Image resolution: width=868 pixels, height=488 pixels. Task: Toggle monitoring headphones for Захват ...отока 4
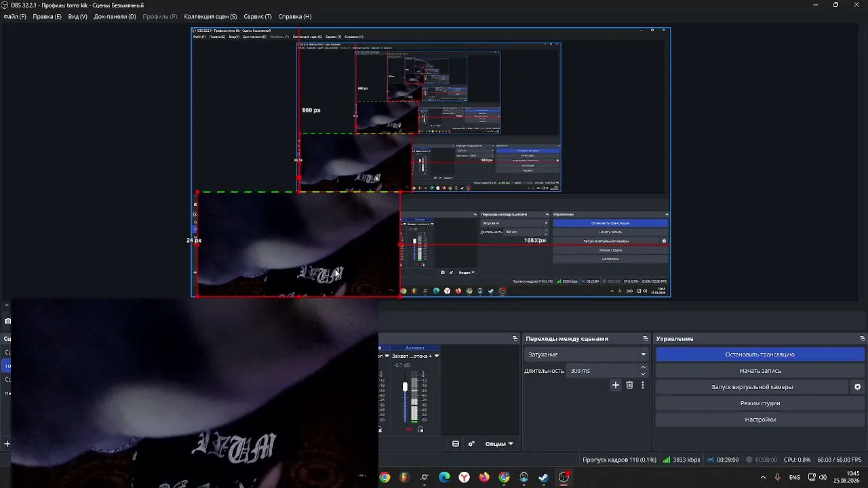pyautogui.click(x=420, y=430)
